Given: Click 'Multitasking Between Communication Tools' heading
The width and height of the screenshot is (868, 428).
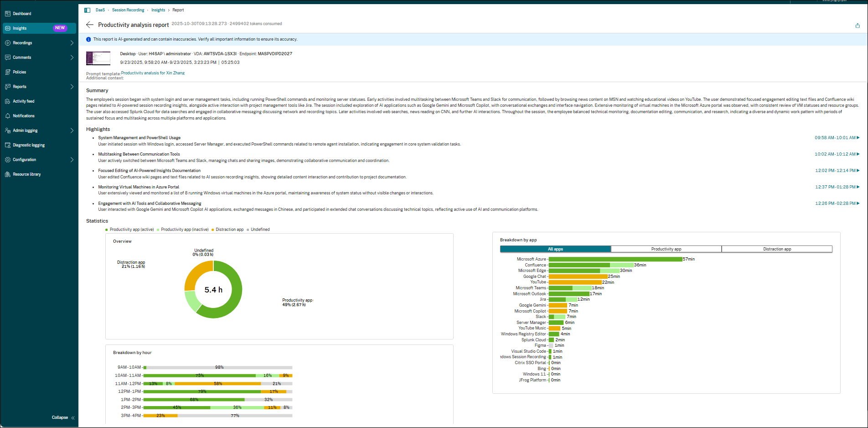Looking at the screenshot, I should pyautogui.click(x=139, y=154).
